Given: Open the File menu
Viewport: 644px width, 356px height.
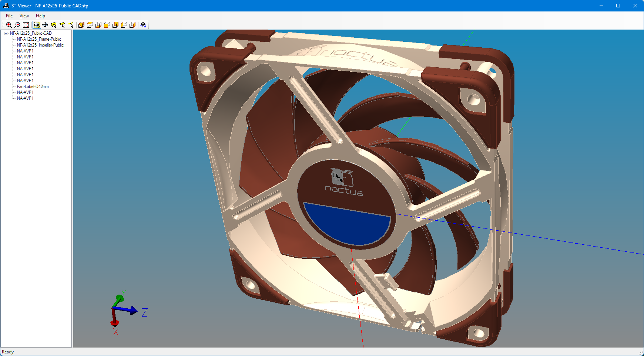Looking at the screenshot, I should [x=9, y=16].
